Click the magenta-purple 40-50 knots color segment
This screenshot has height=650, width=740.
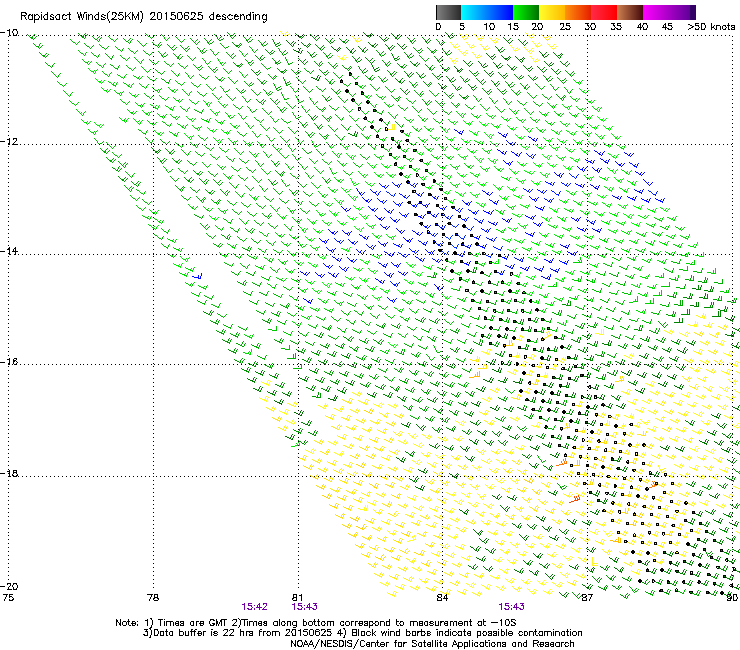click(669, 12)
